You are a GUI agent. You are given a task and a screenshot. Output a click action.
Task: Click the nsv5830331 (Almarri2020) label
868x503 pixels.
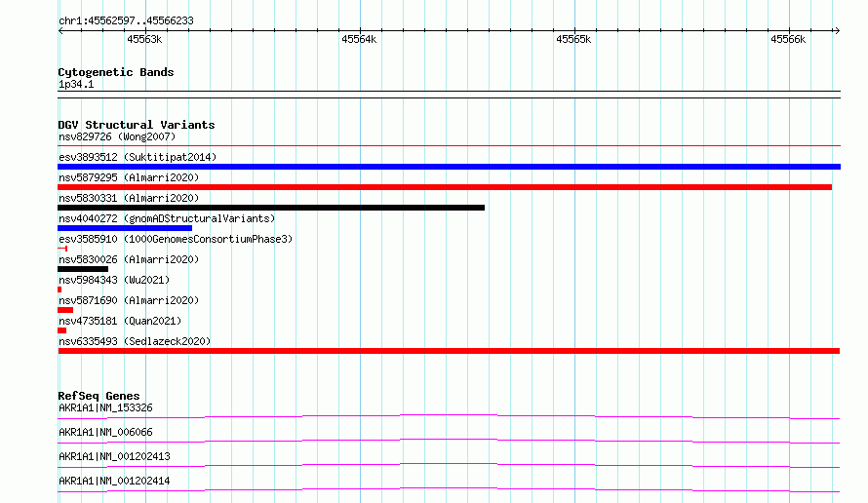[x=129, y=198]
